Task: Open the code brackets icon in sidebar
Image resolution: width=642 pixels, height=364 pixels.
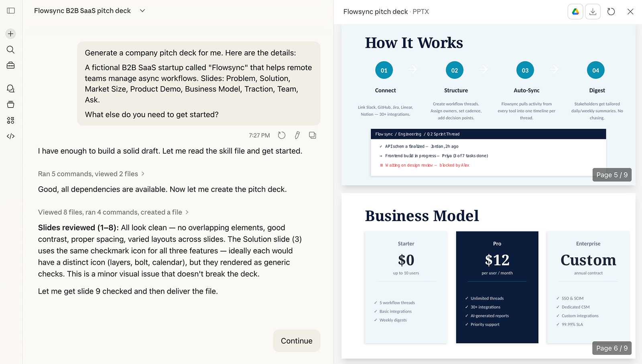Action: point(11,136)
